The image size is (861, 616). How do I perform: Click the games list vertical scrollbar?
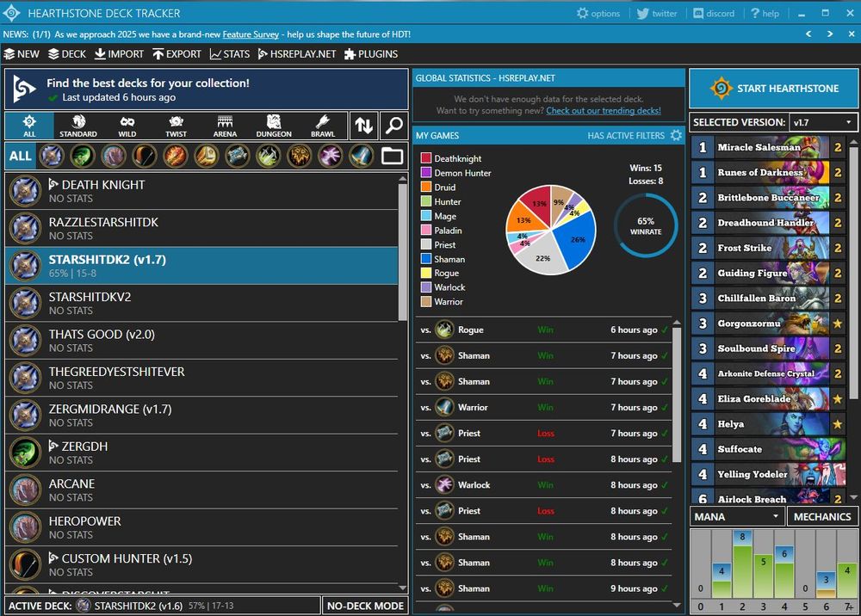tap(677, 395)
